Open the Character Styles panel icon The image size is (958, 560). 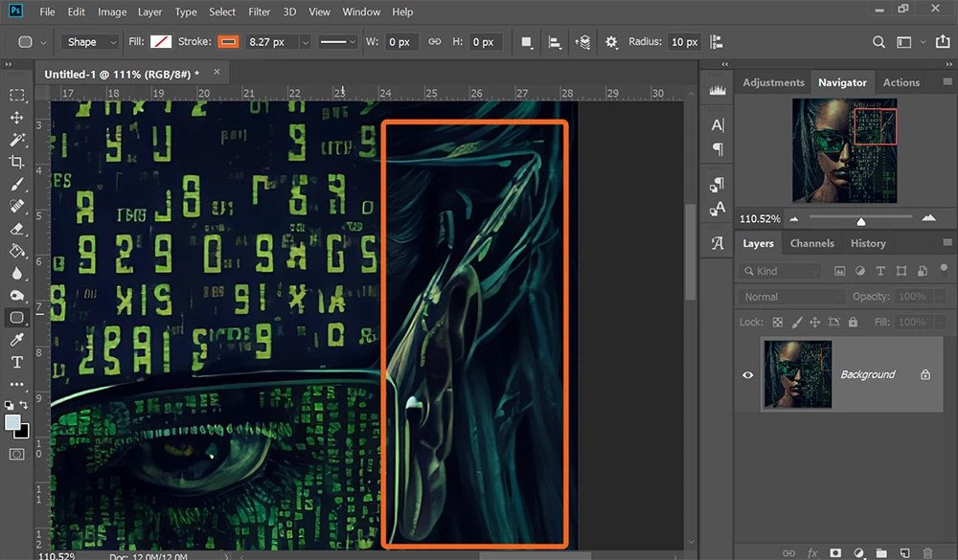[718, 209]
